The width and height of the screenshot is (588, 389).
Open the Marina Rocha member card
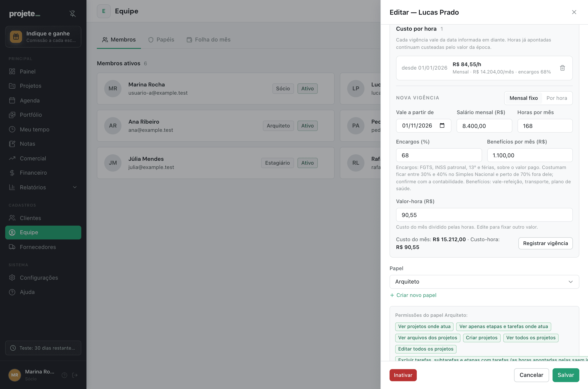tap(215, 89)
